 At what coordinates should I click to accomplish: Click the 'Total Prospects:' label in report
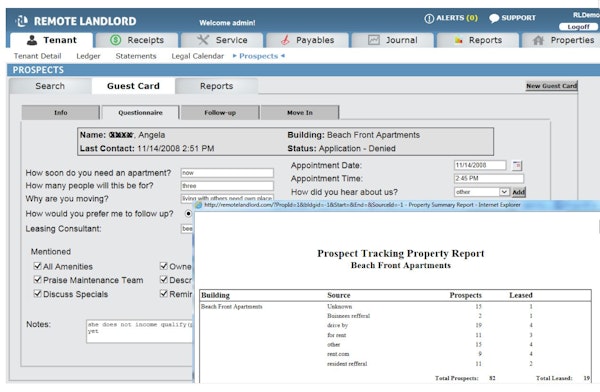[457, 378]
